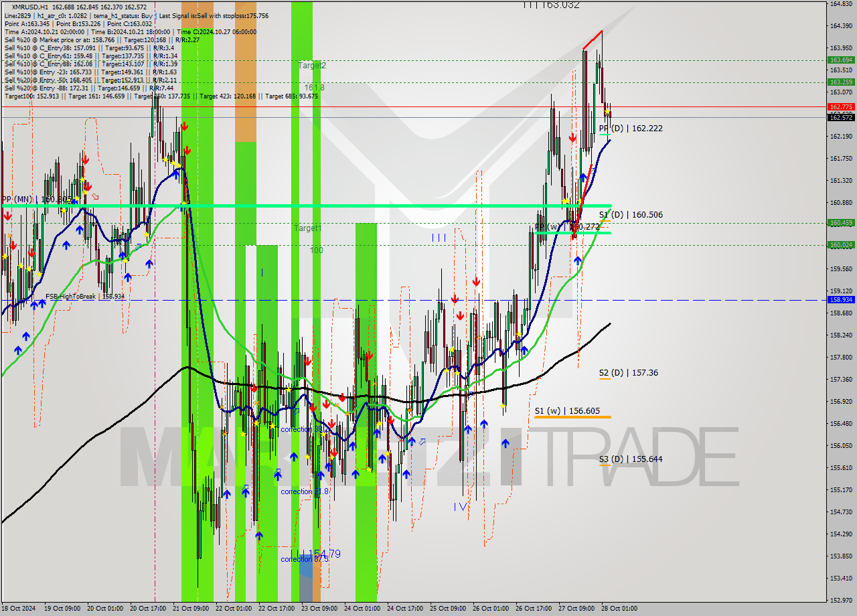Screen dimensions: 857x616
Task: Click the 'Time A:2024.10.21 02:00:00' text
Action: coord(44,31)
